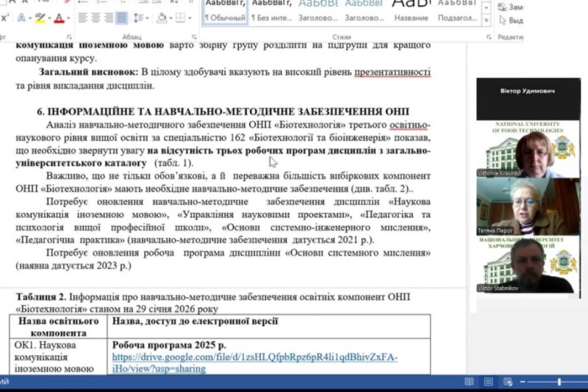588x392 pixels.
Task: Center the paragraph text
Action: click(97, 18)
